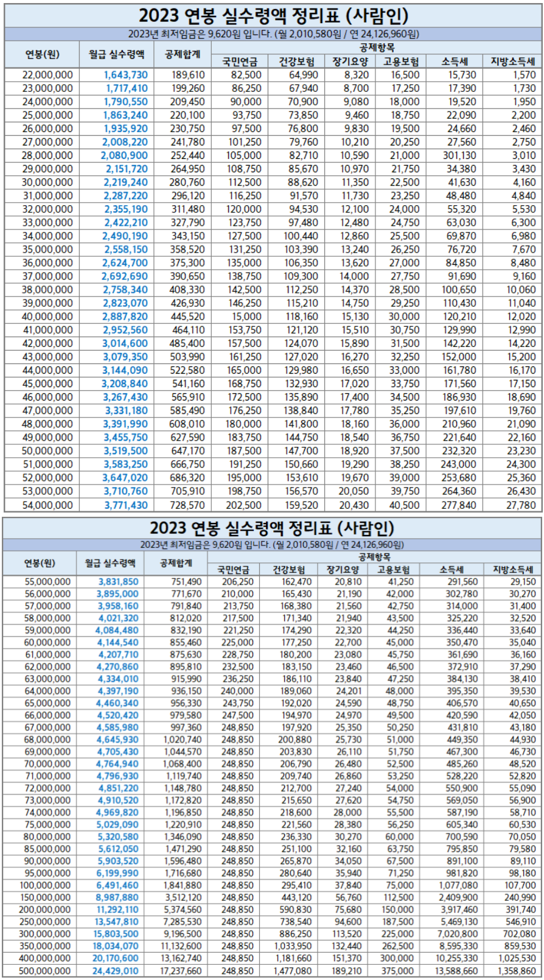This screenshot has height=980, width=544.
Task: Click 건강보험 value 76,800 in 26,000,000 row
Action: pos(303,128)
